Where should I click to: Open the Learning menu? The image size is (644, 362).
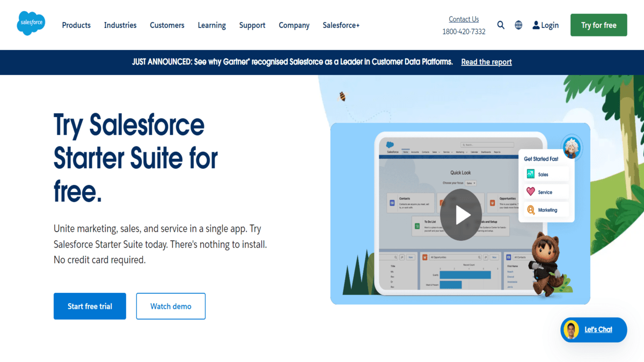(x=211, y=25)
